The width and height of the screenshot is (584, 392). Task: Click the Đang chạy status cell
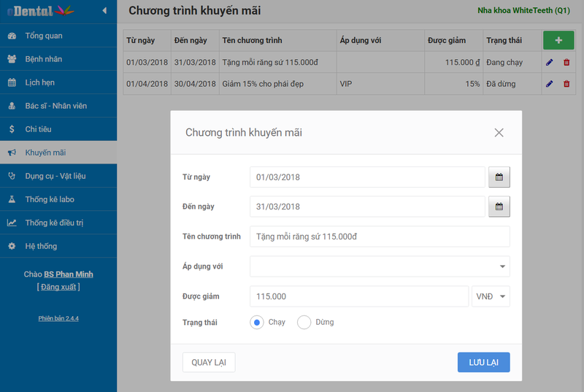click(512, 62)
